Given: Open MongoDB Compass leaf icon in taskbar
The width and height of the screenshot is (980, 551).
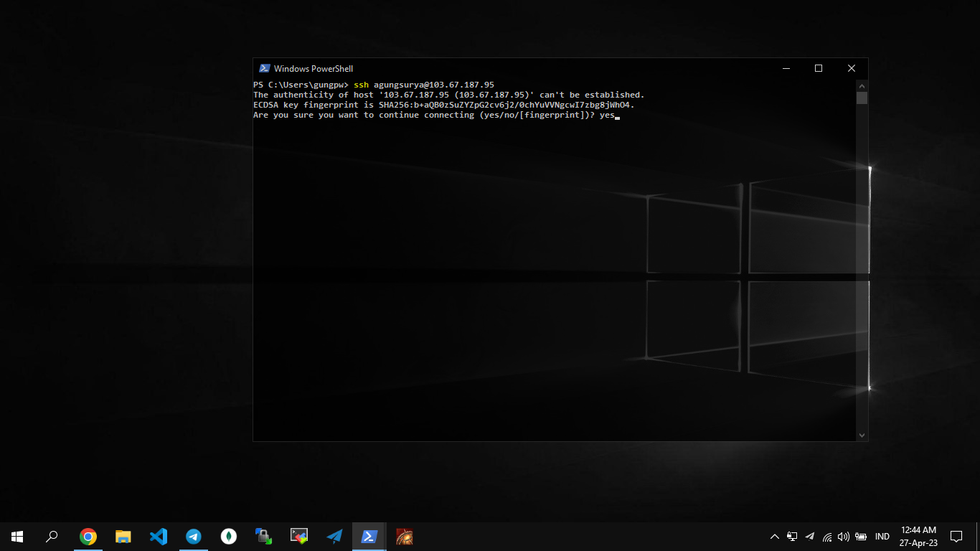Looking at the screenshot, I should (229, 536).
